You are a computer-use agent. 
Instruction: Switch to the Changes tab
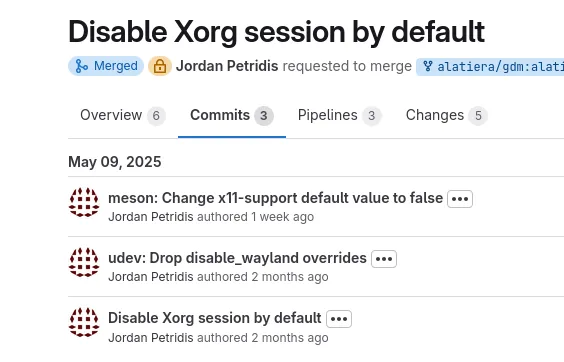point(447,116)
